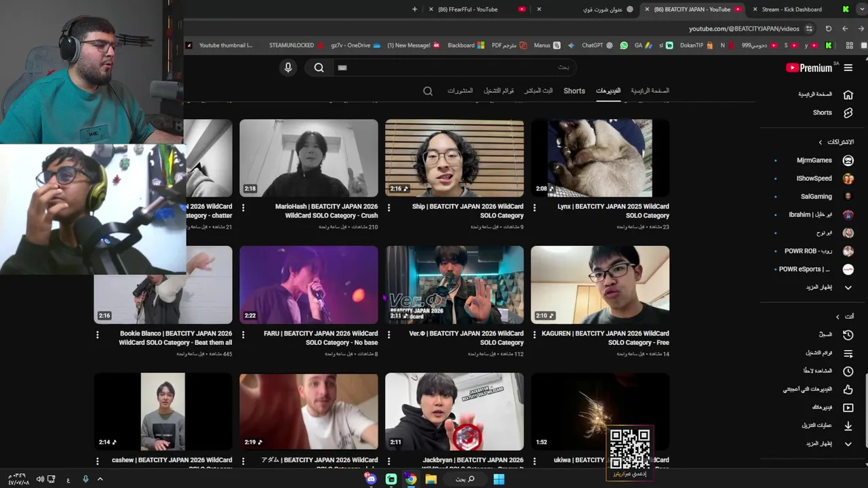The height and width of the screenshot is (488, 868).
Task: Open options menu for Bookie Blanco video
Action: tap(97, 334)
